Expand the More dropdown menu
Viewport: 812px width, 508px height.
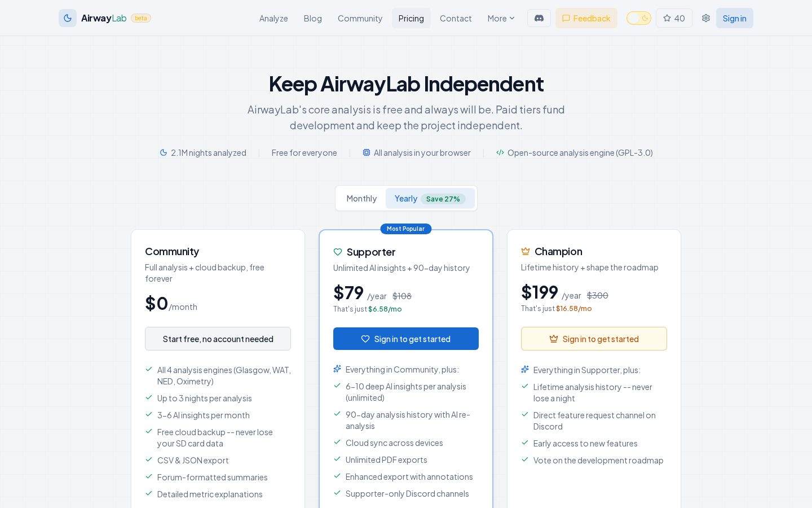(x=501, y=18)
